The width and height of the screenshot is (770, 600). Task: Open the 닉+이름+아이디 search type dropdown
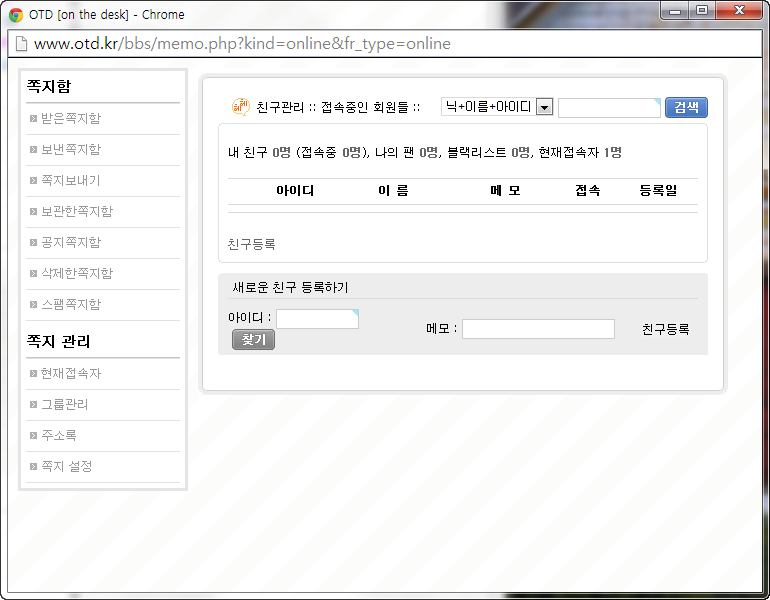(x=497, y=107)
